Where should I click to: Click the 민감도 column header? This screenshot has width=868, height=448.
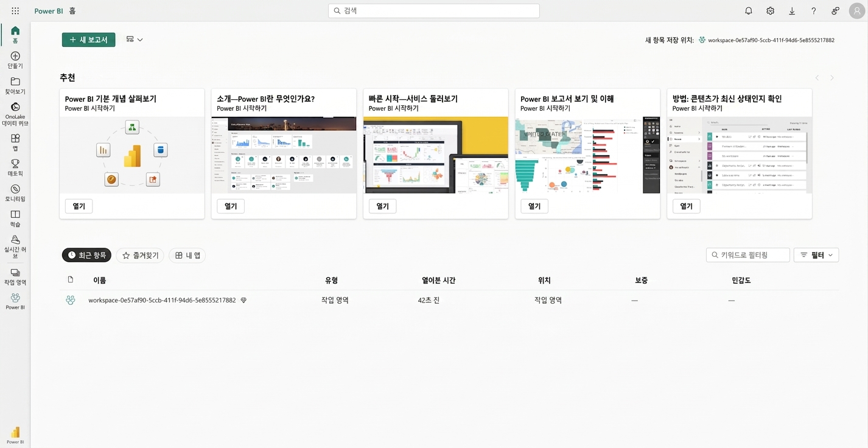[741, 280]
